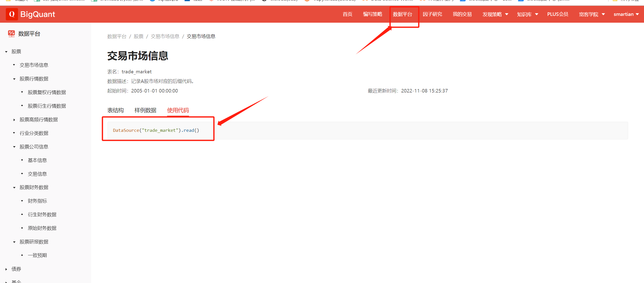Open PLUS会员 page
Image resolution: width=644 pixels, height=283 pixels.
point(557,14)
